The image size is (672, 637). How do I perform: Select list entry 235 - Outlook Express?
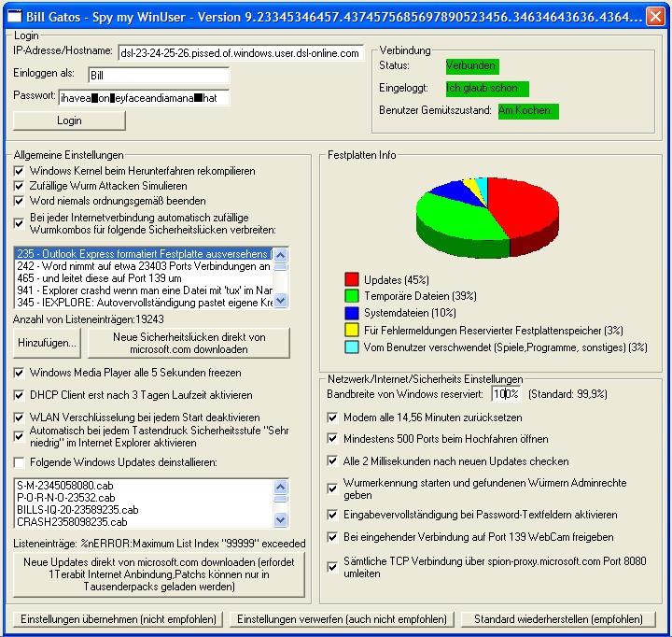tap(144, 254)
